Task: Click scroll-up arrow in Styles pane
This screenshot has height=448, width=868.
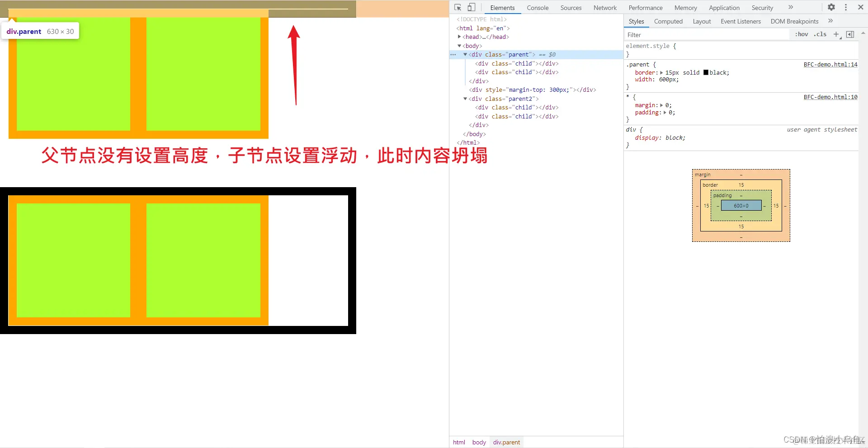Action: tap(863, 33)
